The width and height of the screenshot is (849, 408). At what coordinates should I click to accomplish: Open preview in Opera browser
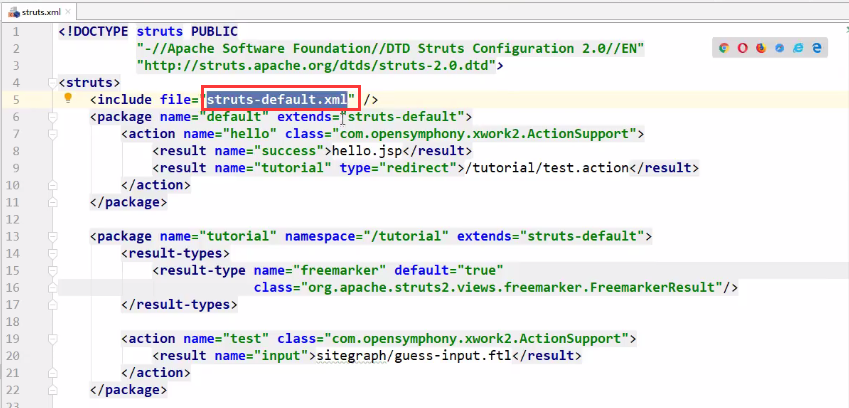pos(742,48)
